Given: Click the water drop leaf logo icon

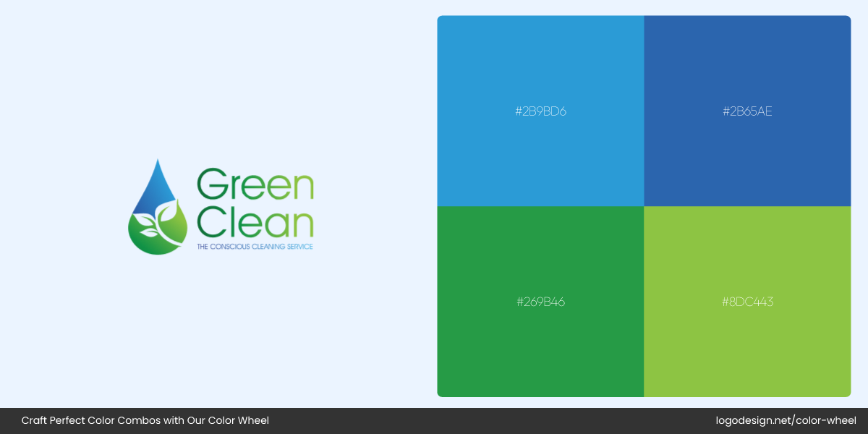Looking at the screenshot, I should click(x=158, y=207).
